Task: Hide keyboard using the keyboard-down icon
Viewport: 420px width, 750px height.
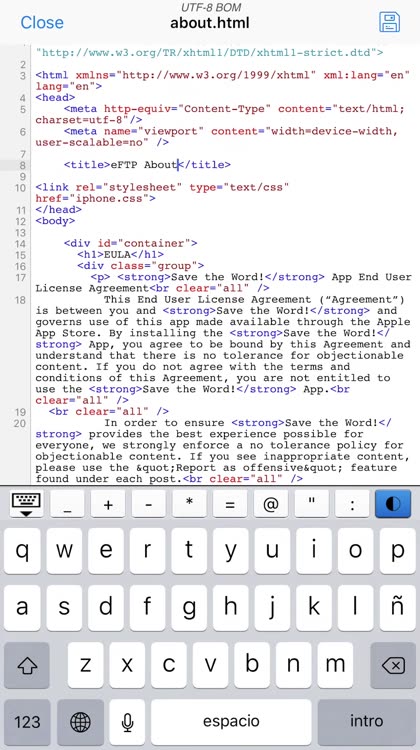Action: (x=26, y=504)
